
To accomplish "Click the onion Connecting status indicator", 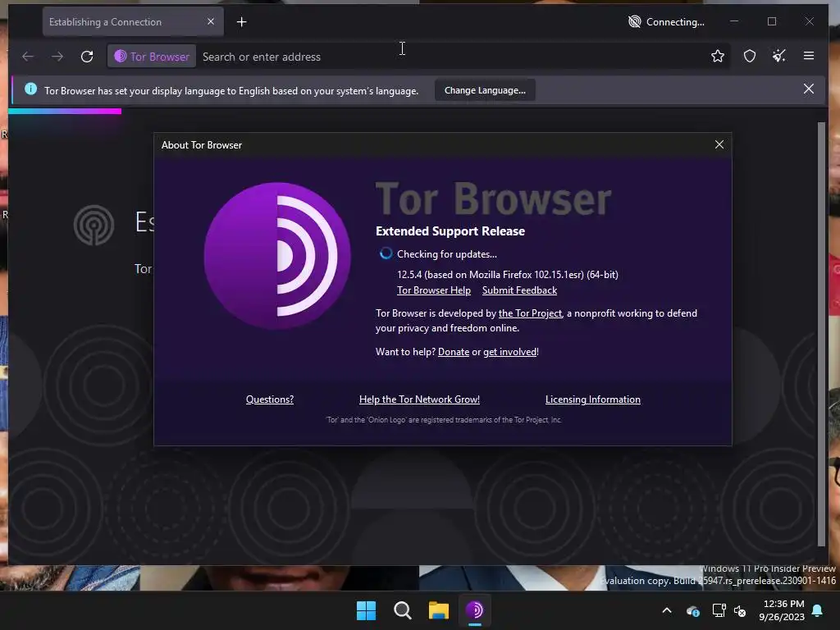I will (x=666, y=21).
